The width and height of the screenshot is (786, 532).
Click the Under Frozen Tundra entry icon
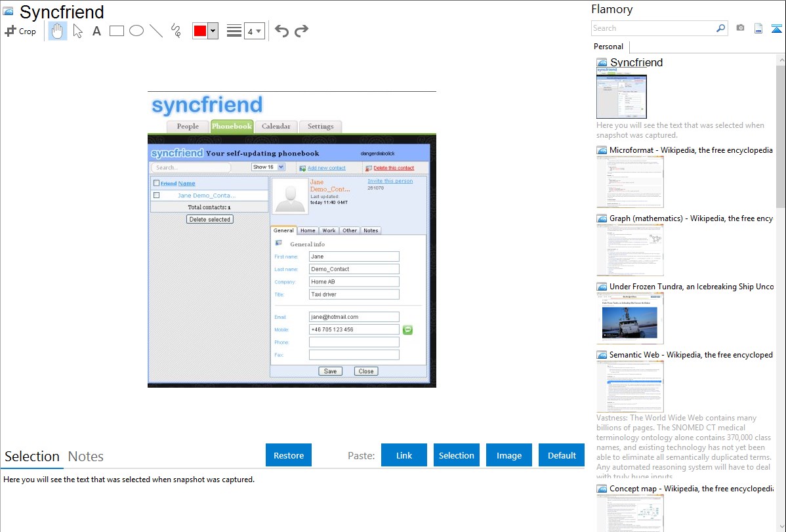click(x=602, y=287)
